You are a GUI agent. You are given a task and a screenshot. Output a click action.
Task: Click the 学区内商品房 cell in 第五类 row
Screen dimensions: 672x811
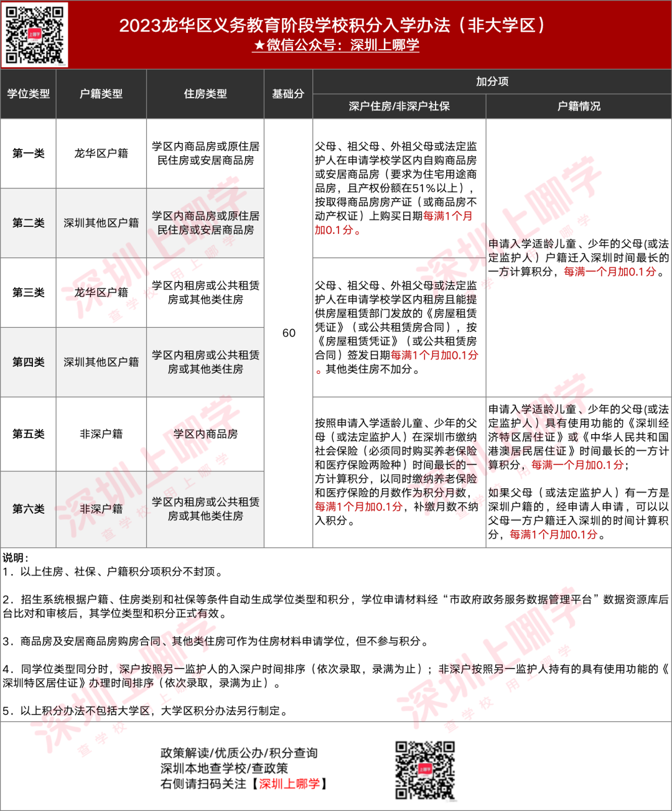[x=205, y=434]
